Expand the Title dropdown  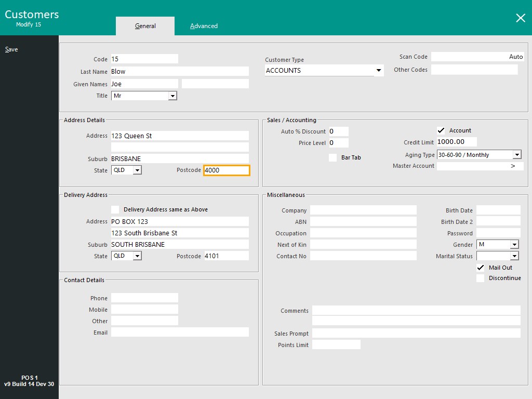[x=172, y=96]
